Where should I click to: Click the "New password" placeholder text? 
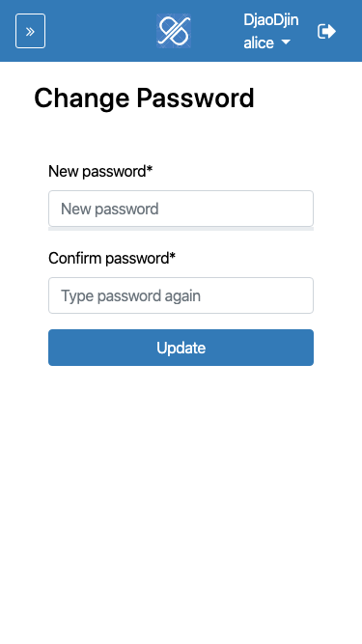(110, 210)
